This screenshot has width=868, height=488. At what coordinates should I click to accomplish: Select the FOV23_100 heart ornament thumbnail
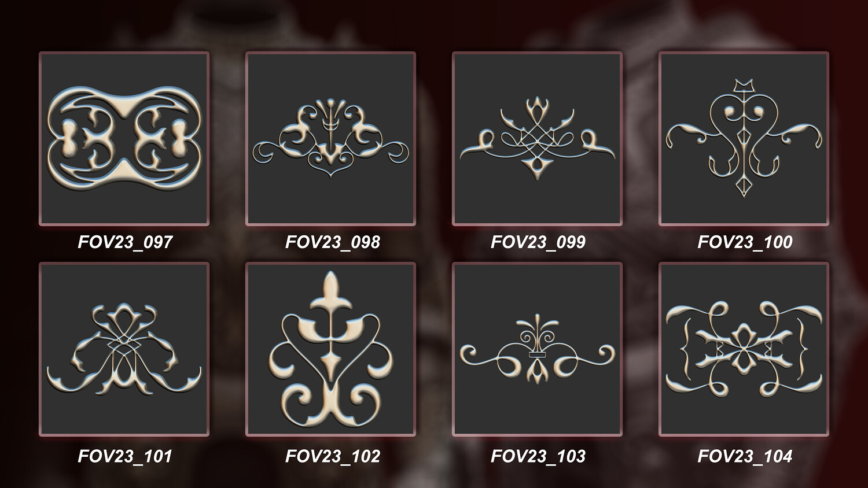(x=744, y=139)
